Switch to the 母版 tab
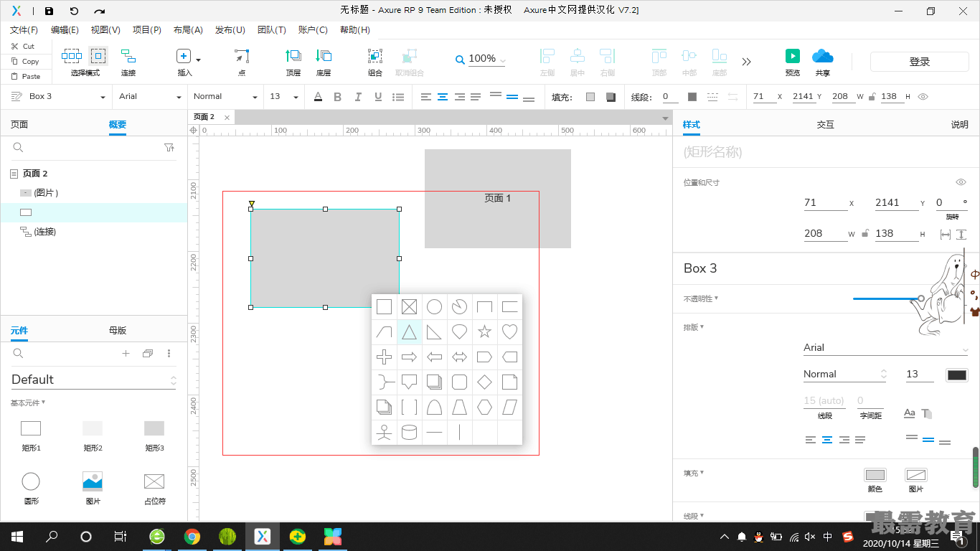980x551 pixels. coord(118,331)
